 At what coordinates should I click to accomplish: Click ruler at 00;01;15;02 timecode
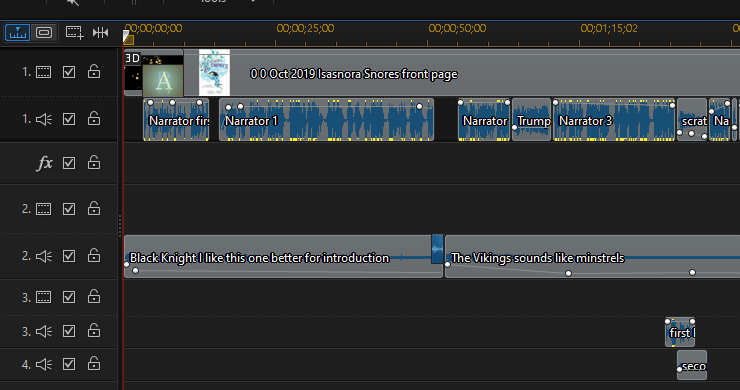point(609,28)
